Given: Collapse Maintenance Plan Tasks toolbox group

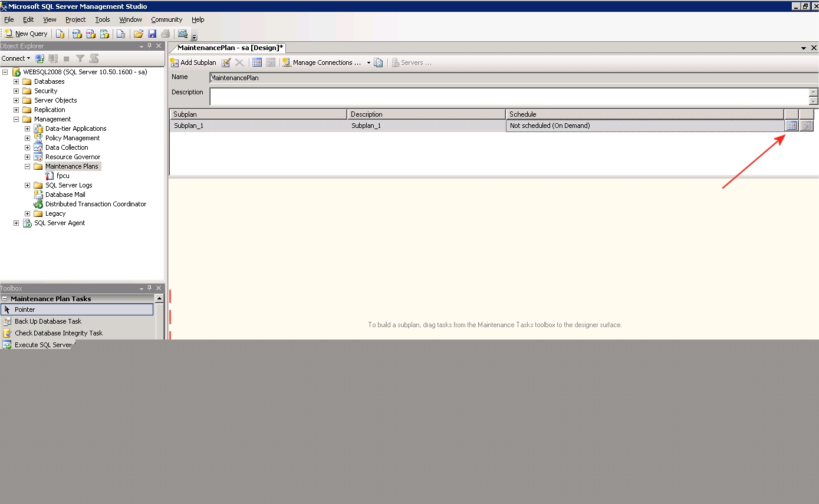Looking at the screenshot, I should point(5,299).
